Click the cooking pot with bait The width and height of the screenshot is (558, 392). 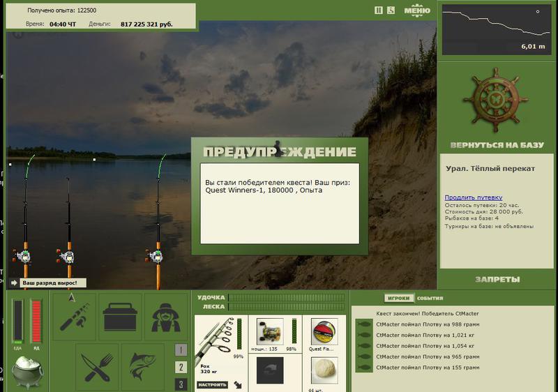[27, 372]
